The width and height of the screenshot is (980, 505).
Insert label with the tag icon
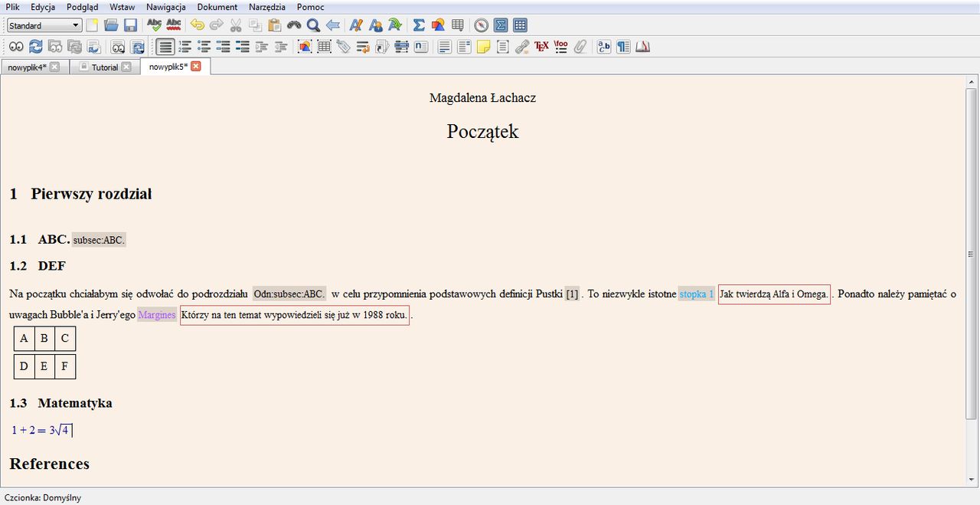point(344,47)
